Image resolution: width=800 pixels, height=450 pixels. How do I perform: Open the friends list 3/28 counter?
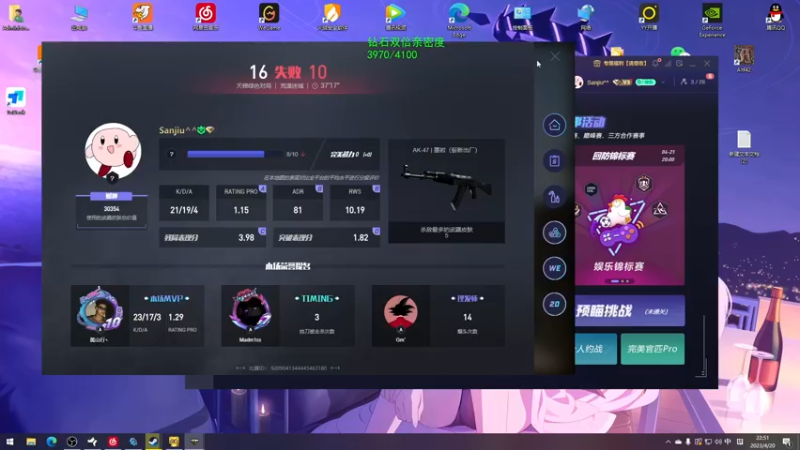(x=693, y=82)
